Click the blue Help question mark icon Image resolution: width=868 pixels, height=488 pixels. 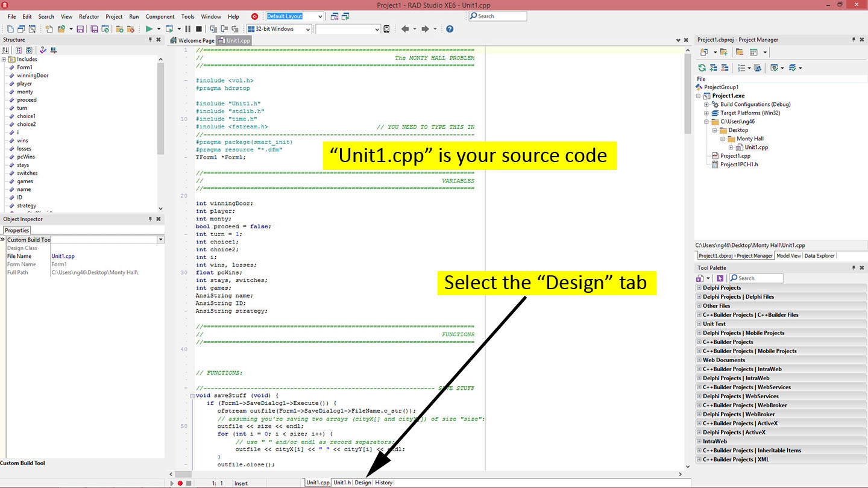pyautogui.click(x=450, y=29)
